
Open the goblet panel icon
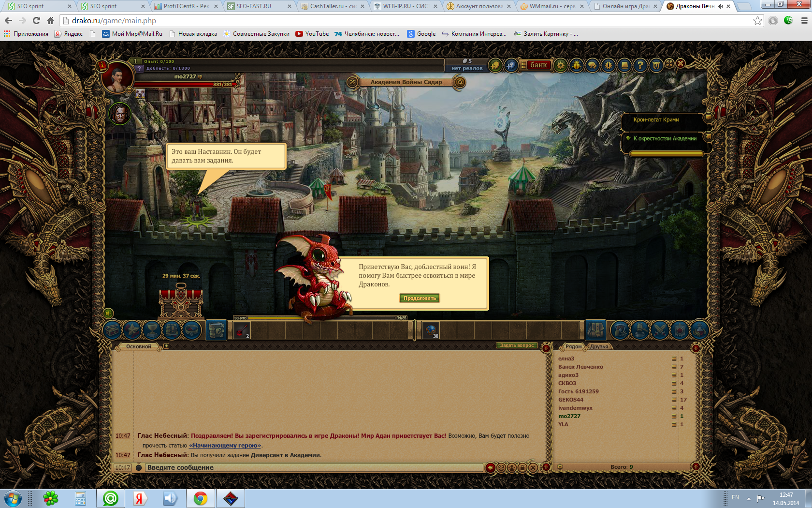152,330
